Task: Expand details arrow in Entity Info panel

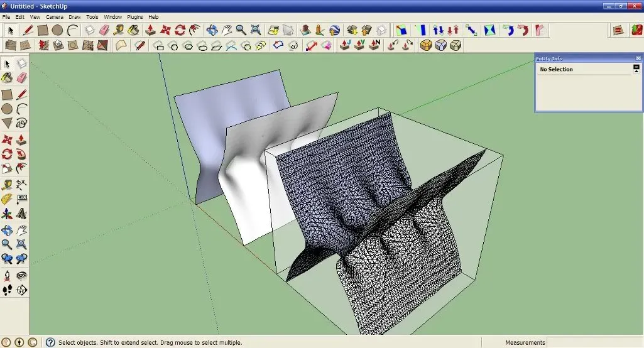Action: (636, 68)
